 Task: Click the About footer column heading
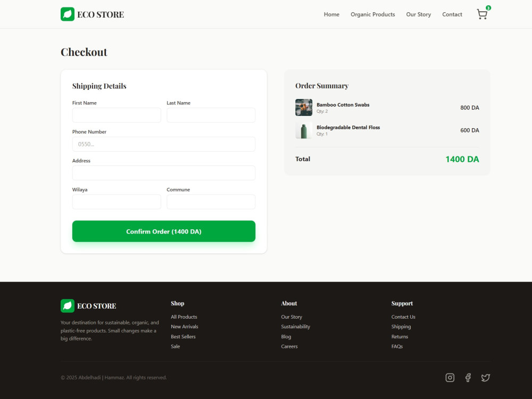click(x=289, y=303)
